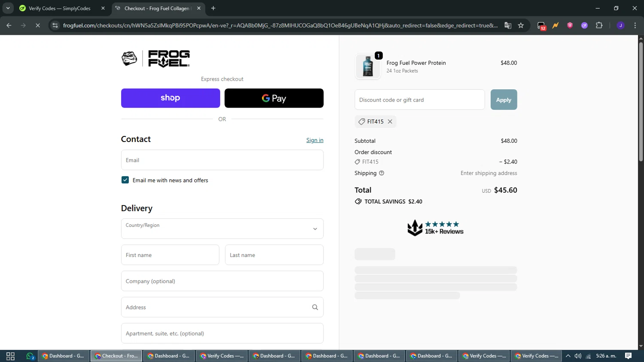
Task: Expand the Country/Region dropdown
Action: tap(222, 229)
